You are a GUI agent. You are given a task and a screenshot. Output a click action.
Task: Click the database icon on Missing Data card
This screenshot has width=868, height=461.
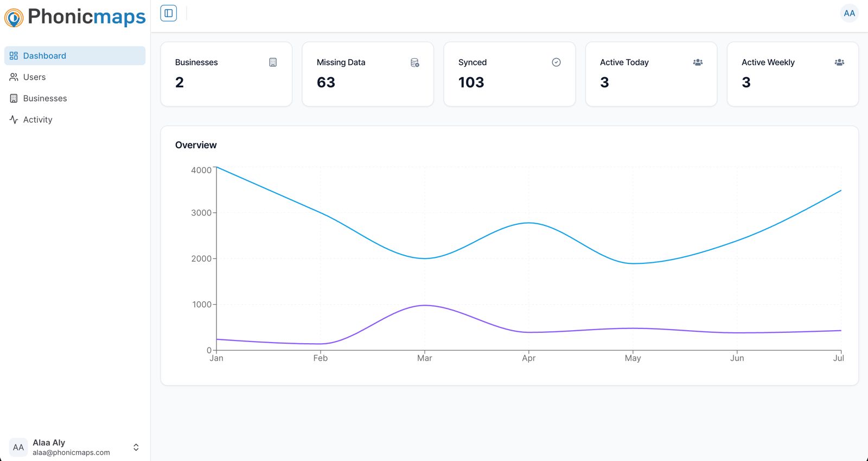(414, 62)
